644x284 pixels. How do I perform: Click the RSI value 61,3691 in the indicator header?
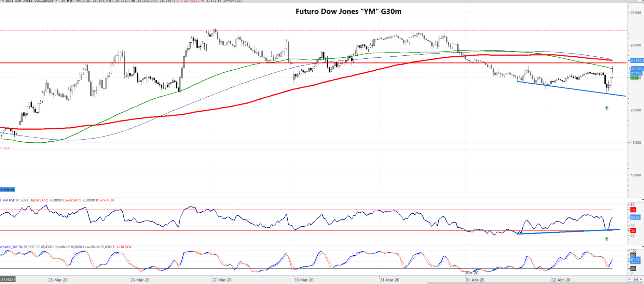[22, 200]
